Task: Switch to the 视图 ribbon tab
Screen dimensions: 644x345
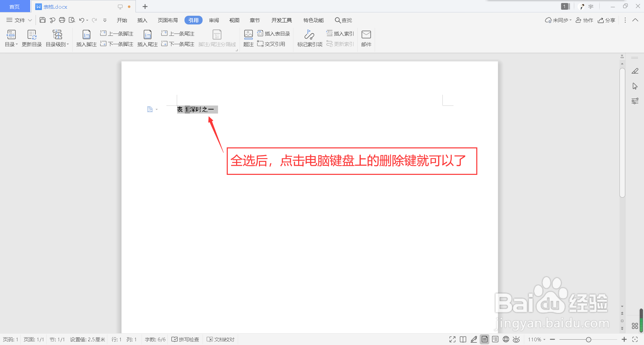Action: pyautogui.click(x=234, y=20)
